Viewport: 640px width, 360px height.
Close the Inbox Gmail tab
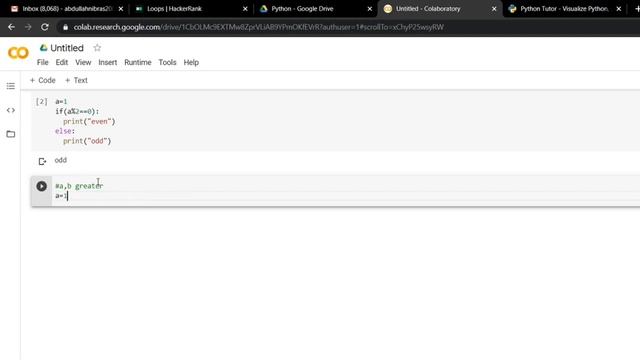121,9
